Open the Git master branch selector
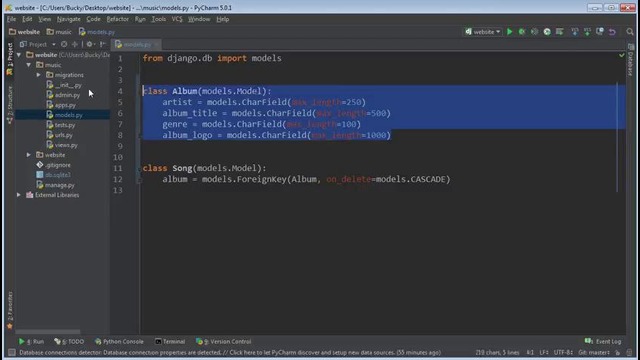Screen dimensions: 640x360 pyautogui.click(x=594, y=352)
